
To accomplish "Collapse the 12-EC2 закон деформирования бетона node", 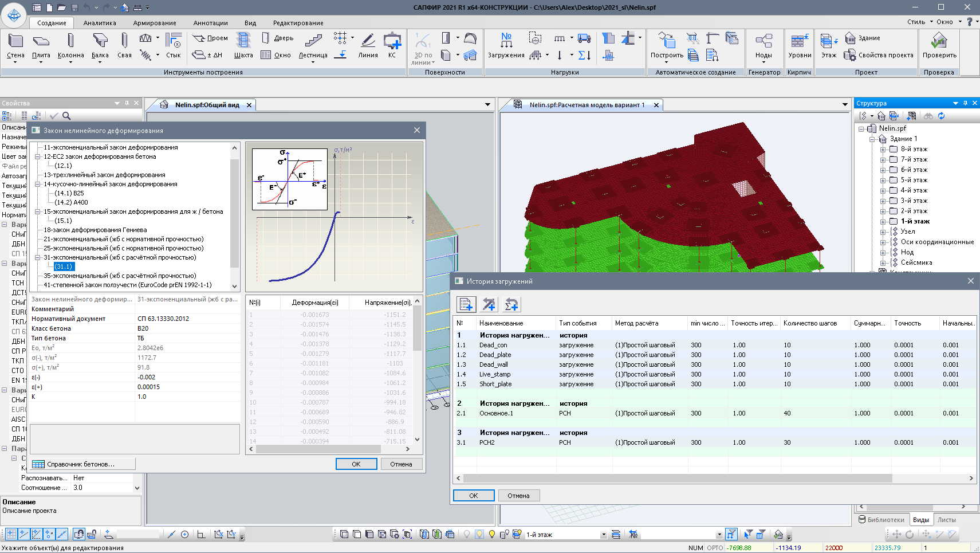I will (x=38, y=156).
